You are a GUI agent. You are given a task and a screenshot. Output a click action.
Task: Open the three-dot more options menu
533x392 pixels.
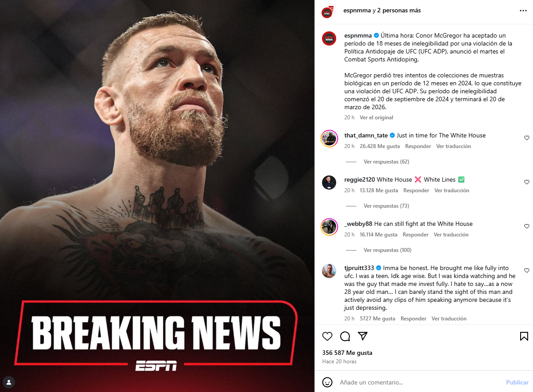pyautogui.click(x=523, y=11)
